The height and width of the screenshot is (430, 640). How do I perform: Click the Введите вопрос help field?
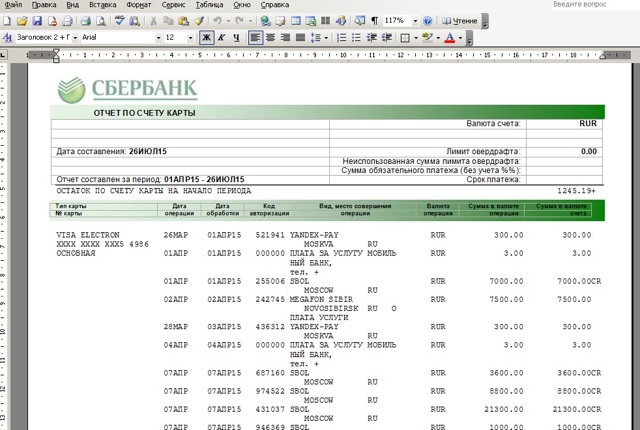click(x=595, y=4)
